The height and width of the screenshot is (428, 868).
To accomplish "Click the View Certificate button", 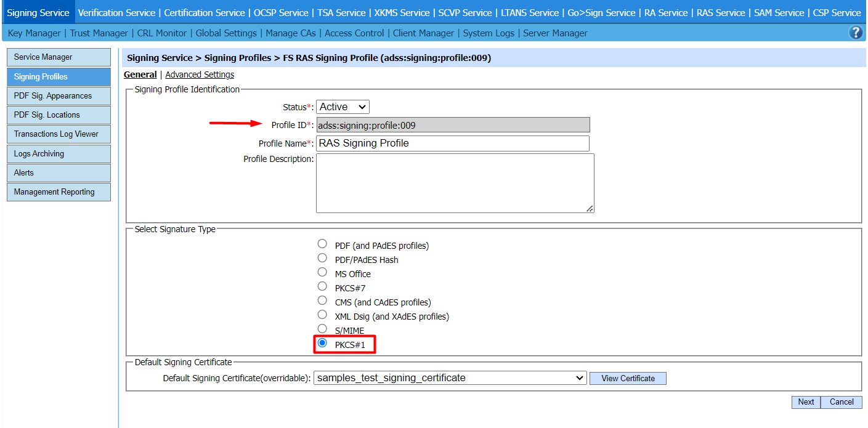I will (x=628, y=378).
